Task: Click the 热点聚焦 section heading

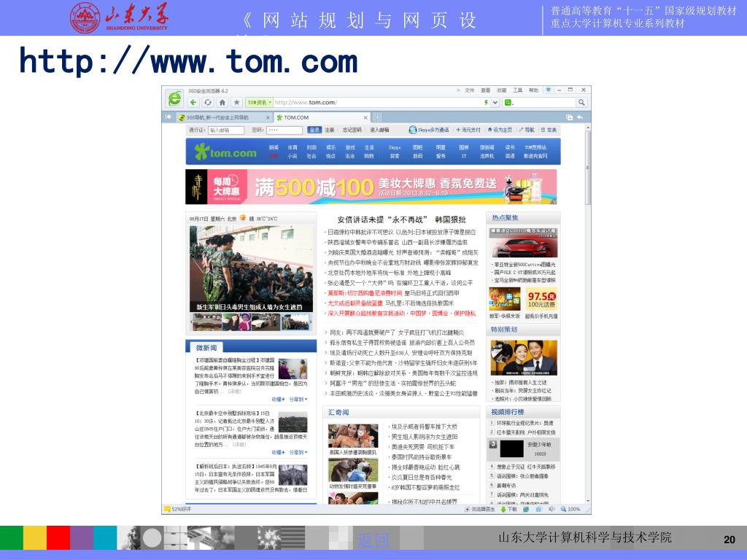Action: [x=505, y=217]
